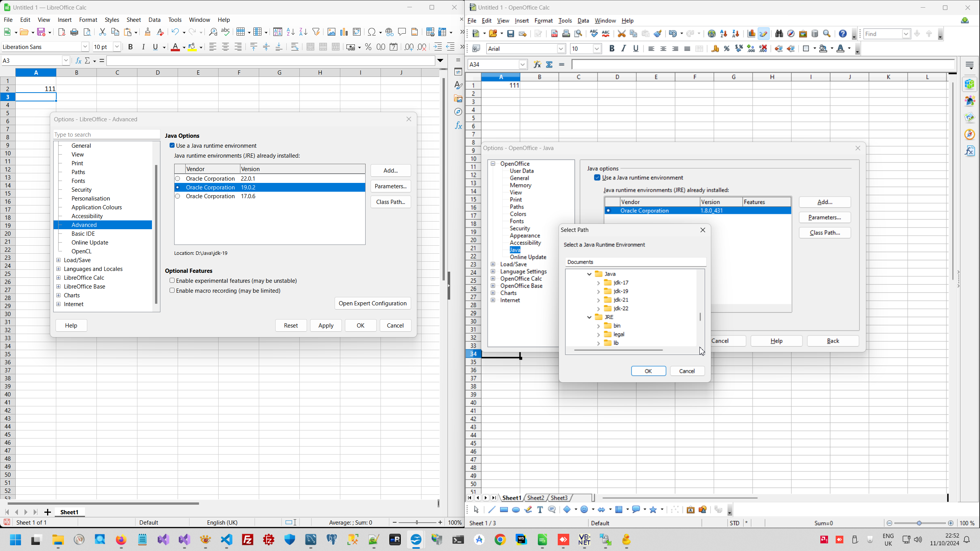Click the Open Expert Configuration button
Viewport: 980px width, 551px height.
click(372, 303)
